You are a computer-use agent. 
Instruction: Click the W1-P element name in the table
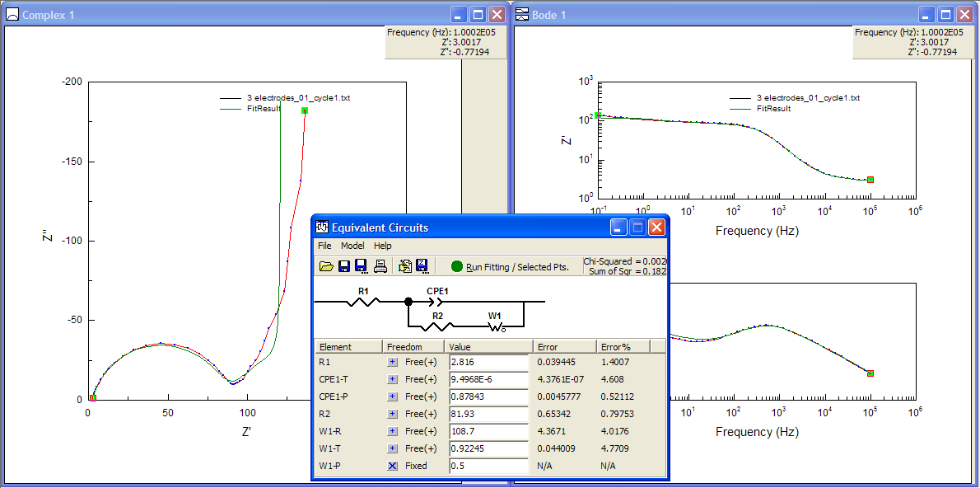[x=329, y=466]
